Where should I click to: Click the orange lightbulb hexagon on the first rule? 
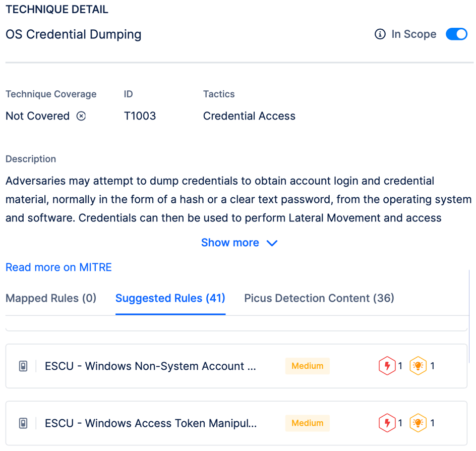(419, 366)
